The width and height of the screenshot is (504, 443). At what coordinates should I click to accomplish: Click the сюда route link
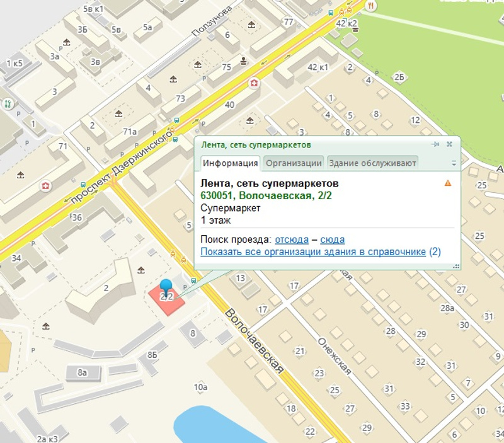tap(332, 239)
